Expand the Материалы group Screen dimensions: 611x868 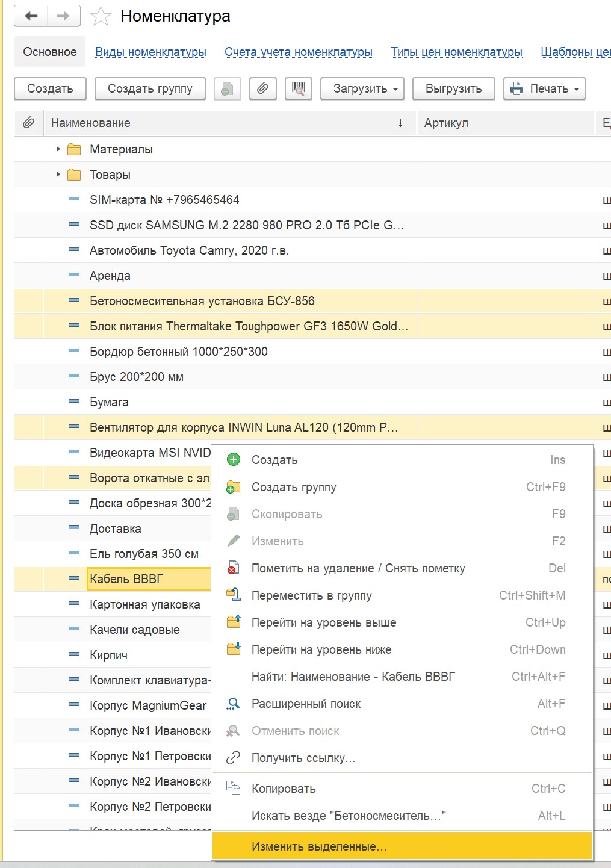(58, 149)
